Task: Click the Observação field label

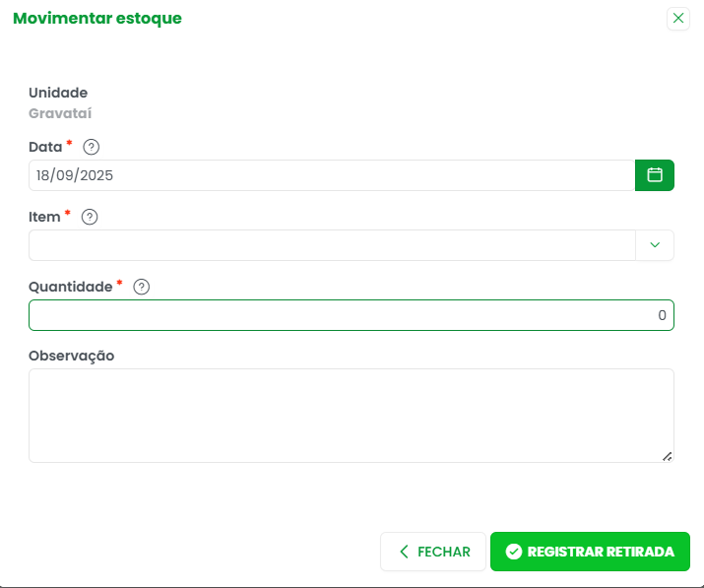Action: pyautogui.click(x=72, y=355)
